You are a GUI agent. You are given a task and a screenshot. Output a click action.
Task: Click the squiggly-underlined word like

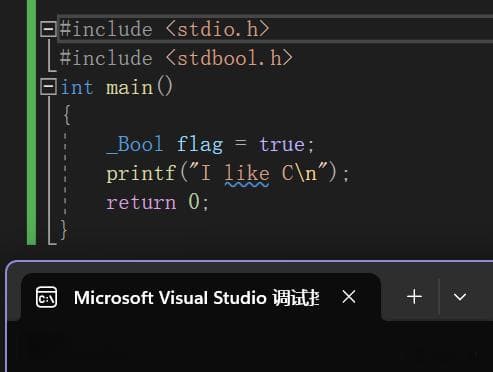[247, 174]
